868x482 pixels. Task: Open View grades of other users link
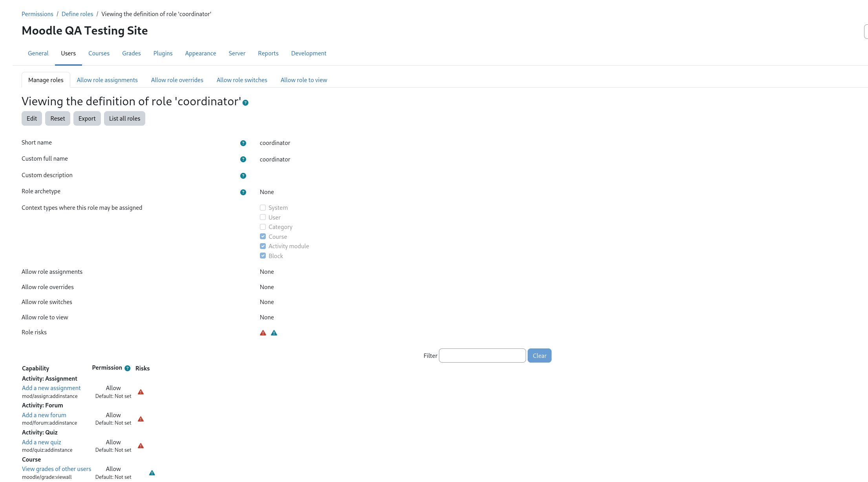(57, 469)
